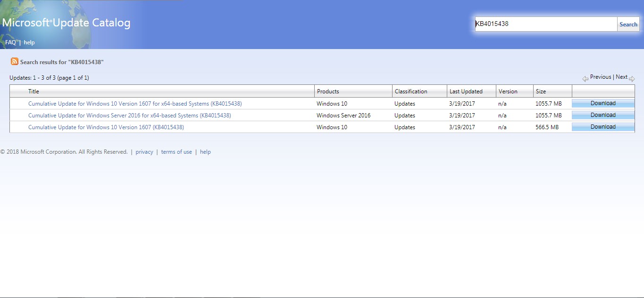Open the terms of use footer link
Screen dimensions: 644x298
coord(176,152)
